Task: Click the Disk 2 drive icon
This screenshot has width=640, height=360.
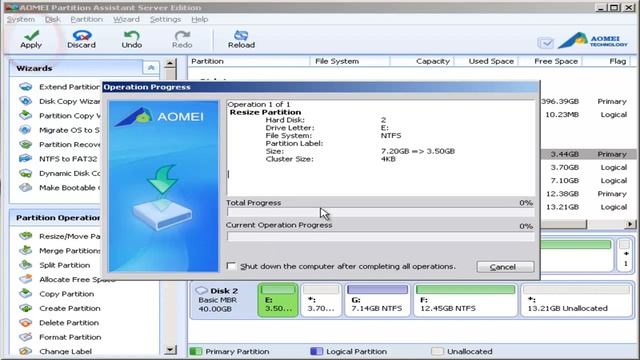Action: point(202,291)
